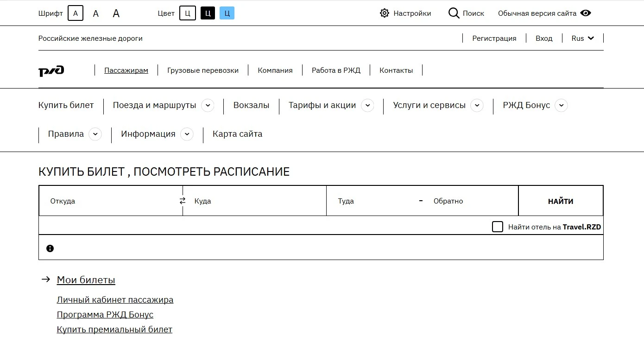Viewport: 644px width, 343px height.
Task: Select the Компания menu item
Action: coord(275,70)
